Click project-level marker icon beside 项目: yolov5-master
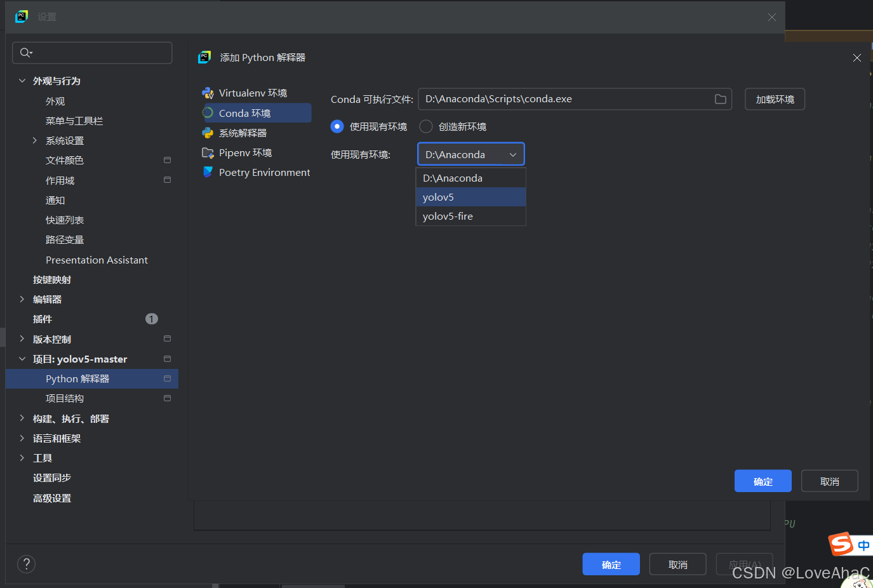 point(167,359)
